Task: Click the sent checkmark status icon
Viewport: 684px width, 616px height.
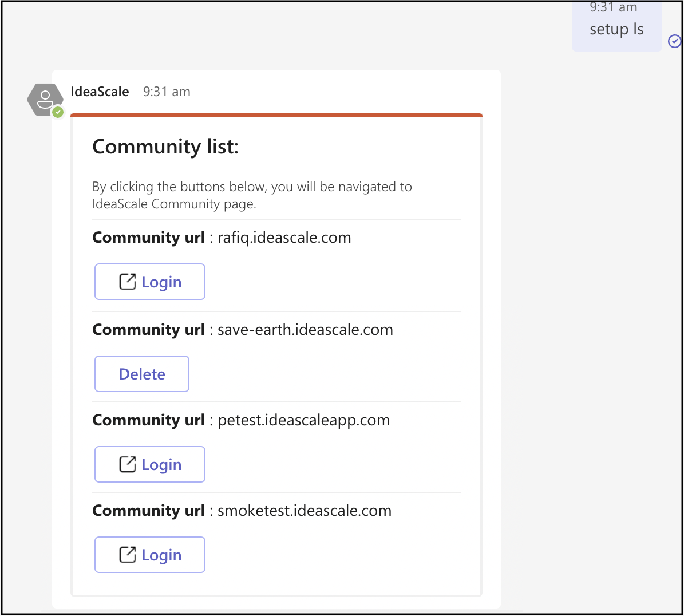Action: coord(674,41)
